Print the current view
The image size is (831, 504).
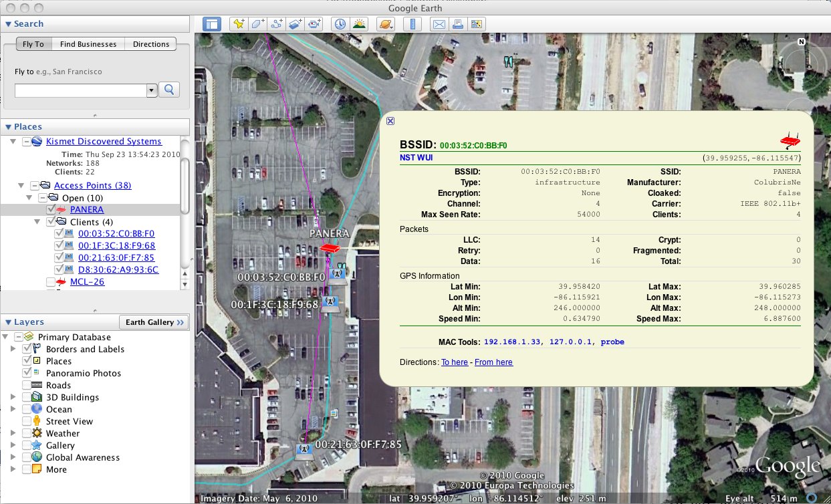point(457,24)
